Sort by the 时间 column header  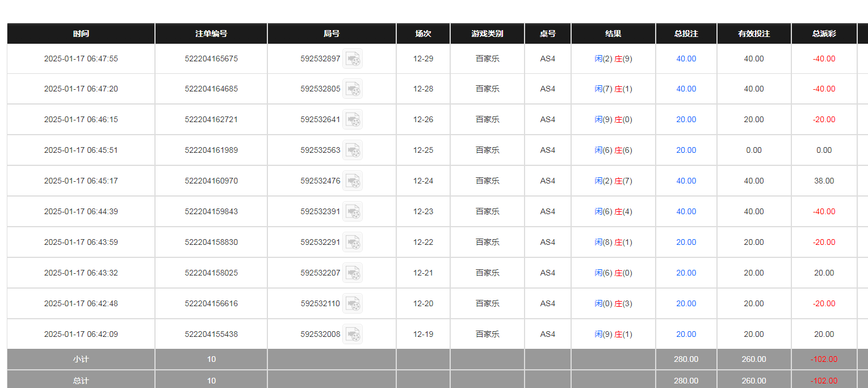pyautogui.click(x=81, y=34)
